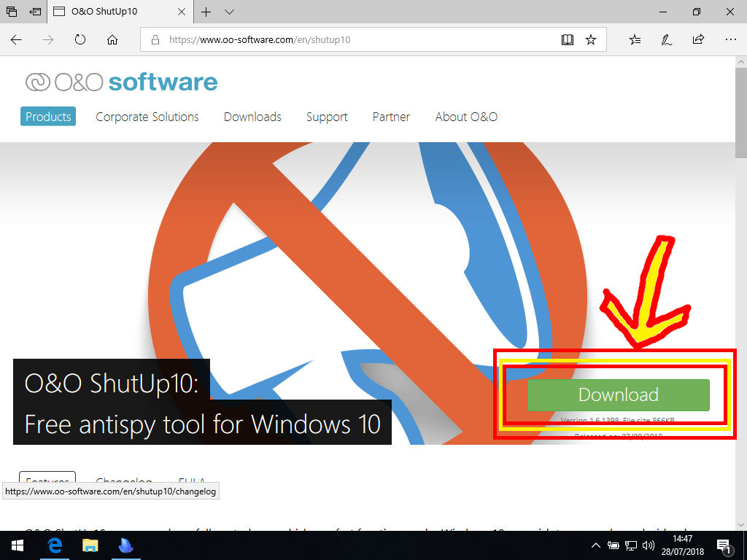Show tabs you've set aside

(x=12, y=12)
